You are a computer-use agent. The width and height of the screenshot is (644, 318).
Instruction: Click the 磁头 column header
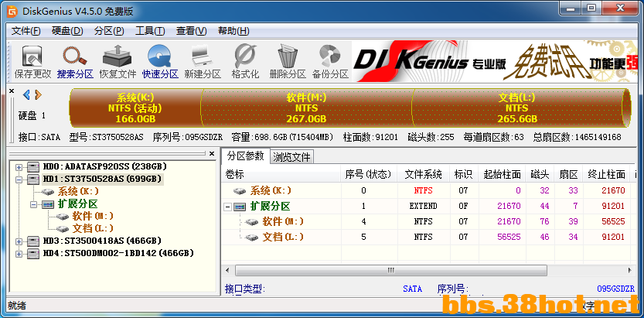[540, 174]
